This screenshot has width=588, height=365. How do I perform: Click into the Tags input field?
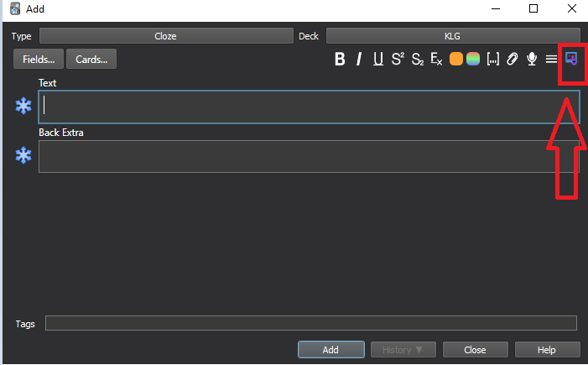click(x=310, y=324)
